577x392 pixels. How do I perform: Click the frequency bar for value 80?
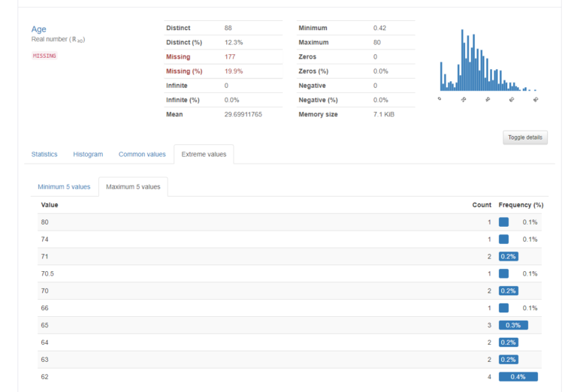pos(504,222)
